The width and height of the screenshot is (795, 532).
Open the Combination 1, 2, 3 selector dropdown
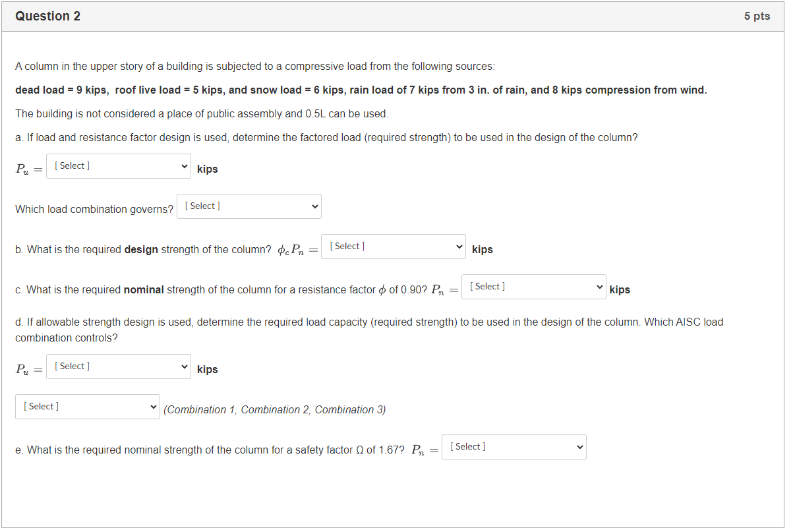pyautogui.click(x=88, y=407)
